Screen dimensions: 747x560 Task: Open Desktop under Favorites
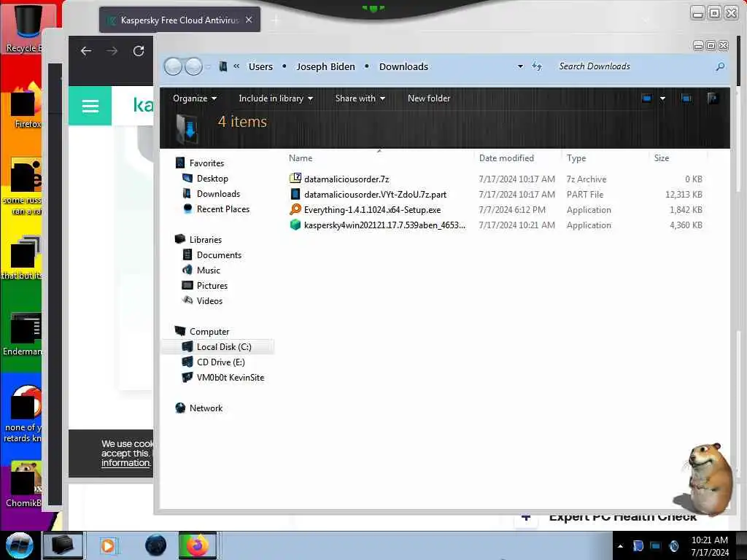pyautogui.click(x=212, y=178)
